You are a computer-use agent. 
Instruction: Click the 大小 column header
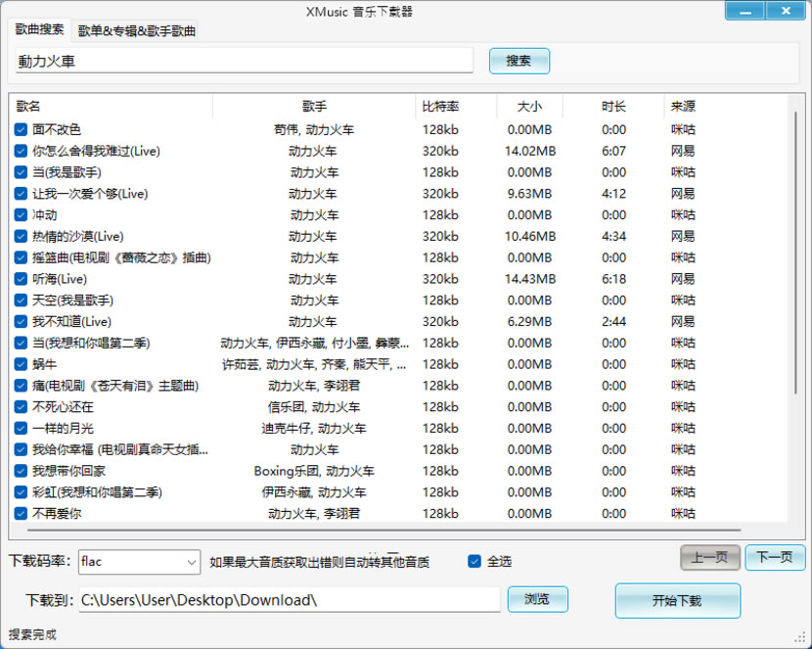point(529,106)
